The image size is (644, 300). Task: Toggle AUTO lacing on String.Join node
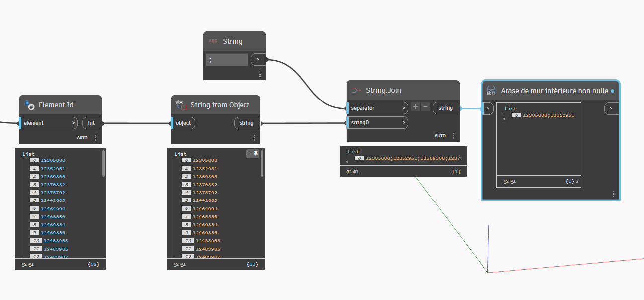pos(440,136)
